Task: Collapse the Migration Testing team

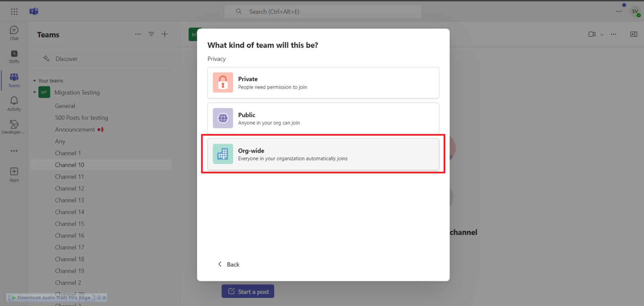Action: [35, 92]
